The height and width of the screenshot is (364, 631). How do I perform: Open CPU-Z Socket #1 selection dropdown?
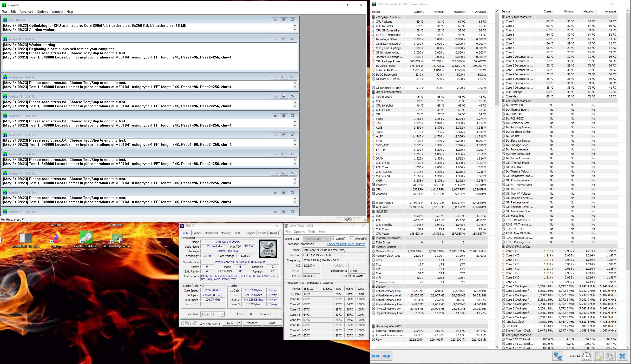click(x=222, y=314)
